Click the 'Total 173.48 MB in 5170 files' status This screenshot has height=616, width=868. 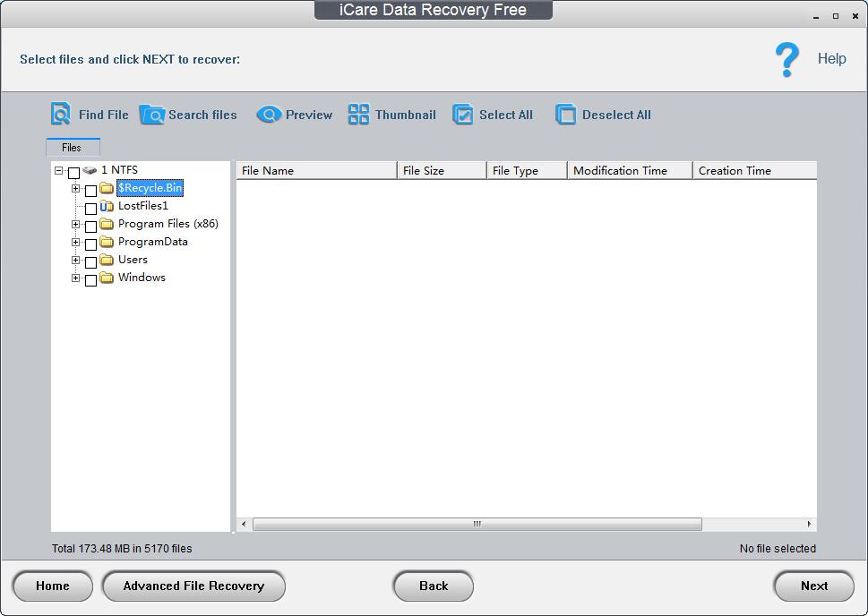coord(122,549)
